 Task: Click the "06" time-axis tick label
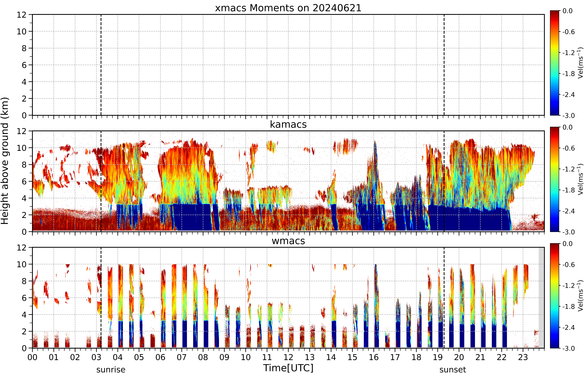coord(160,357)
